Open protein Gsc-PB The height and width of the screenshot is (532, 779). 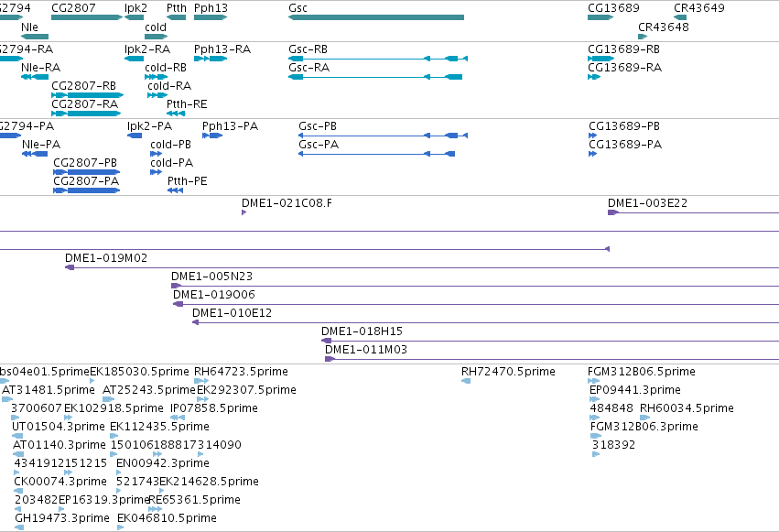318,126
